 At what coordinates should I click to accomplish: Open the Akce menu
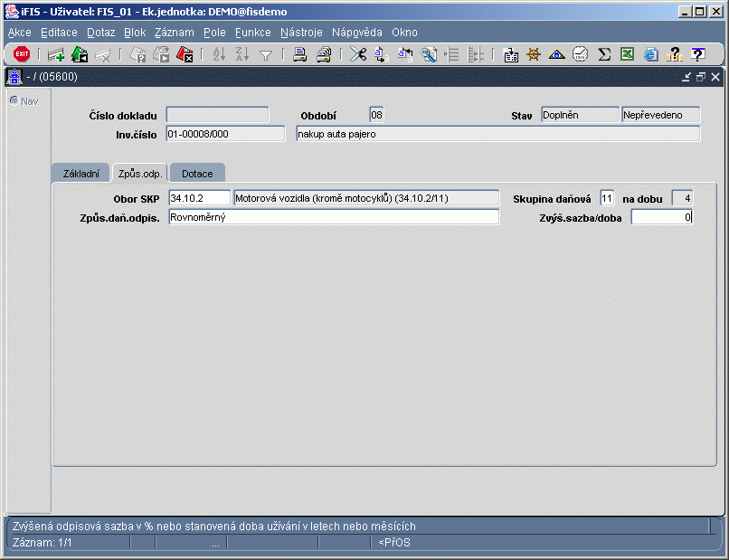click(x=20, y=33)
